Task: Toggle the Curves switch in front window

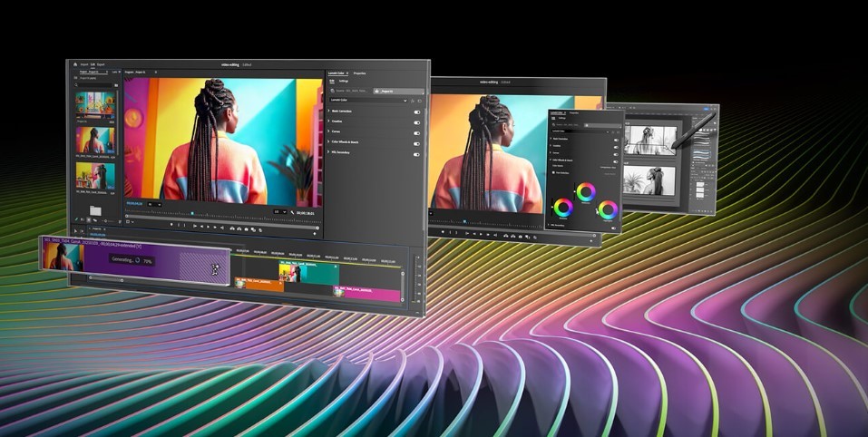Action: tap(417, 133)
